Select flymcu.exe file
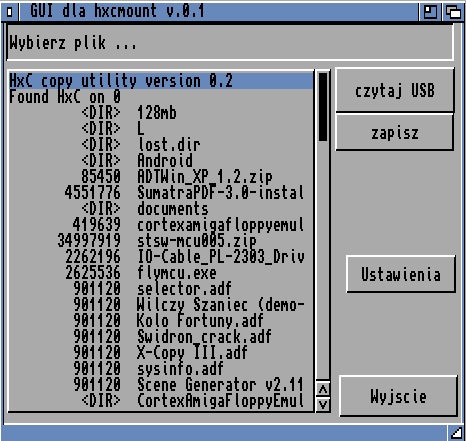466x441 pixels. click(x=161, y=273)
